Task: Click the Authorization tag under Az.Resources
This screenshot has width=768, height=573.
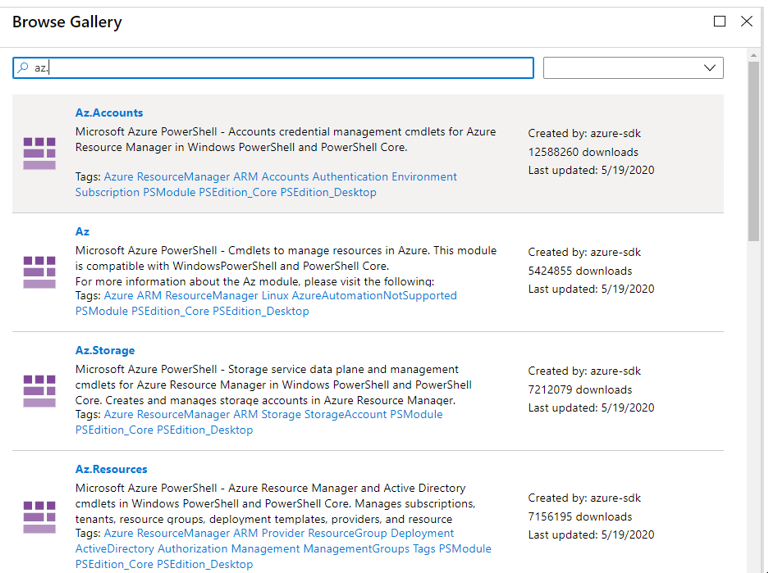Action: point(192,549)
